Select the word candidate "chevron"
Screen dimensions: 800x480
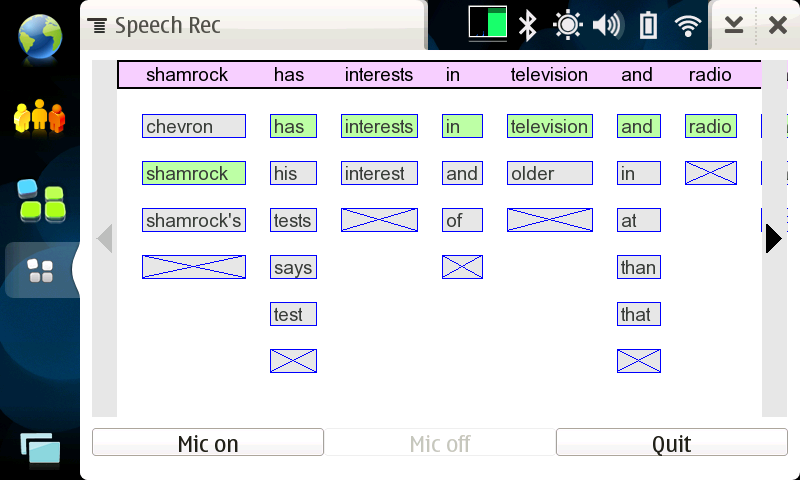(x=194, y=126)
